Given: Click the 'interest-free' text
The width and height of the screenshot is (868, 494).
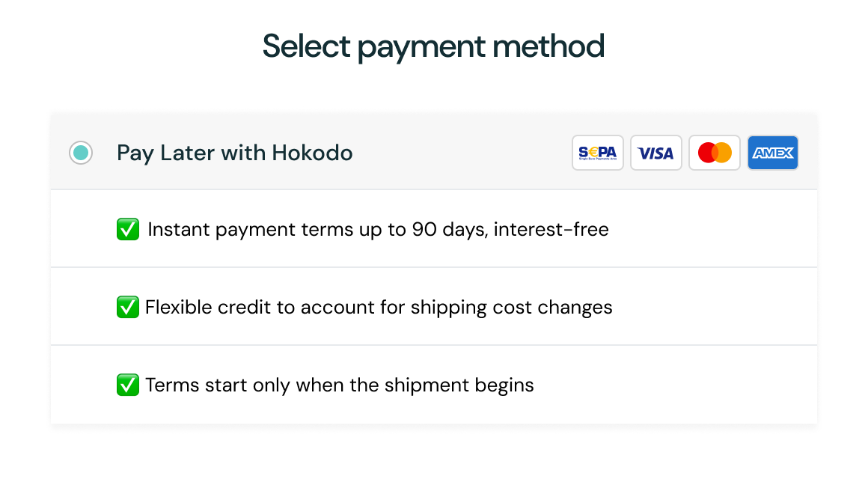Looking at the screenshot, I should point(551,230).
